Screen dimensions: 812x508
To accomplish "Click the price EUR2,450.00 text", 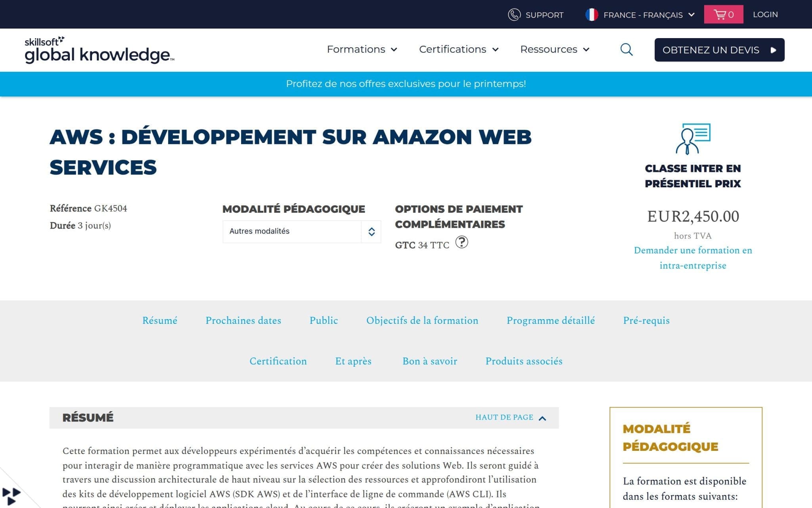I will 693,216.
